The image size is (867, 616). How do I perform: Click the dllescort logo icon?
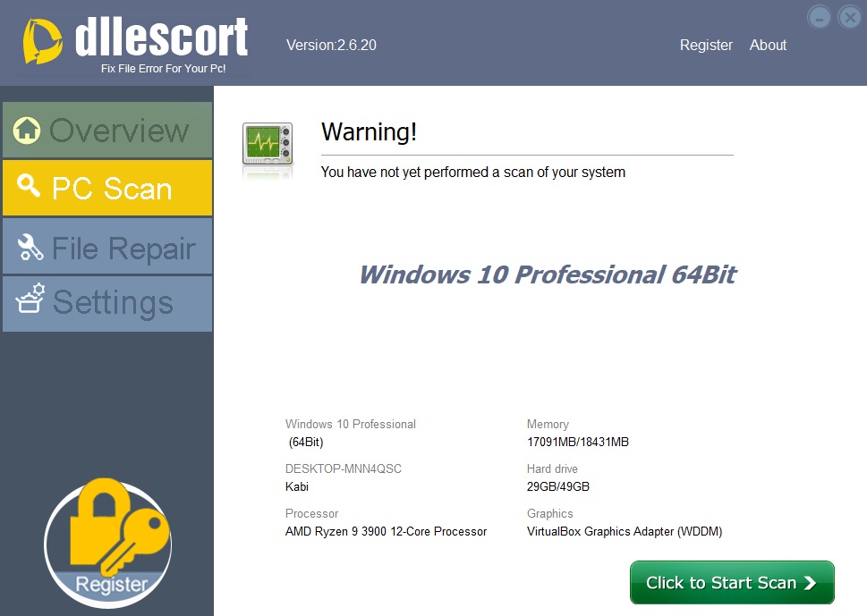[x=42, y=41]
